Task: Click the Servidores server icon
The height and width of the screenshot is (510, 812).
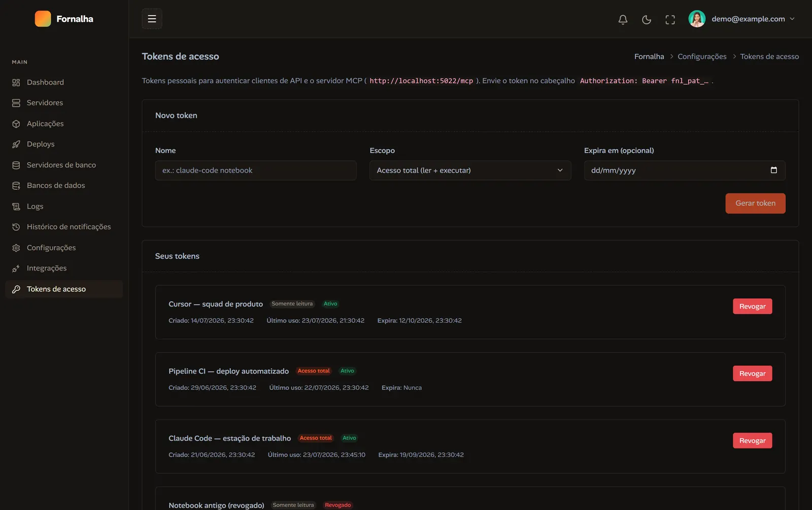Action: (16, 103)
